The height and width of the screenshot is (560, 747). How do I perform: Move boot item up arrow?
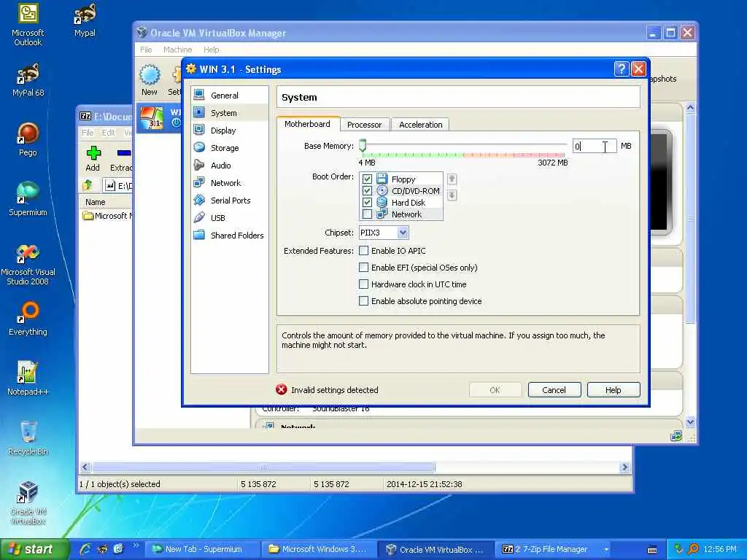point(452,179)
